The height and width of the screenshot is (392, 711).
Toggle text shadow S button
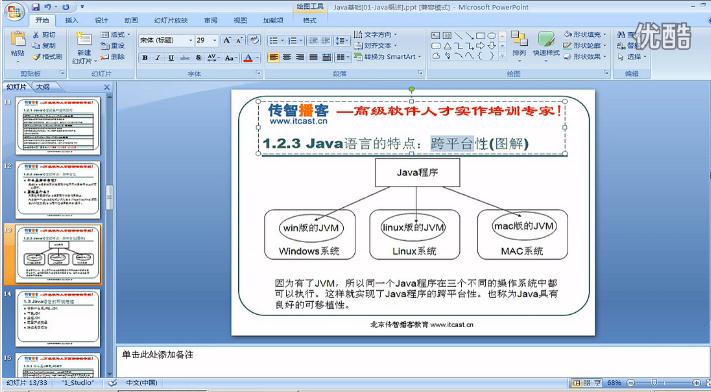coord(198,58)
